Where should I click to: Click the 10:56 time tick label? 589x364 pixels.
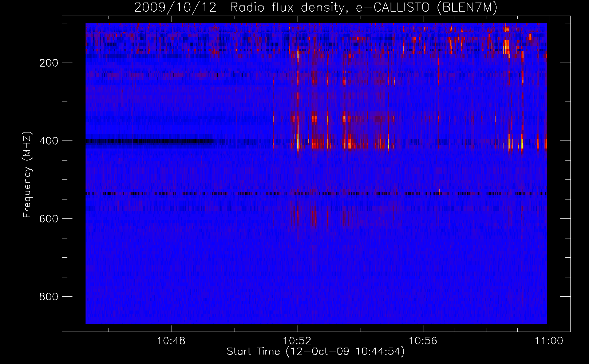point(423,341)
